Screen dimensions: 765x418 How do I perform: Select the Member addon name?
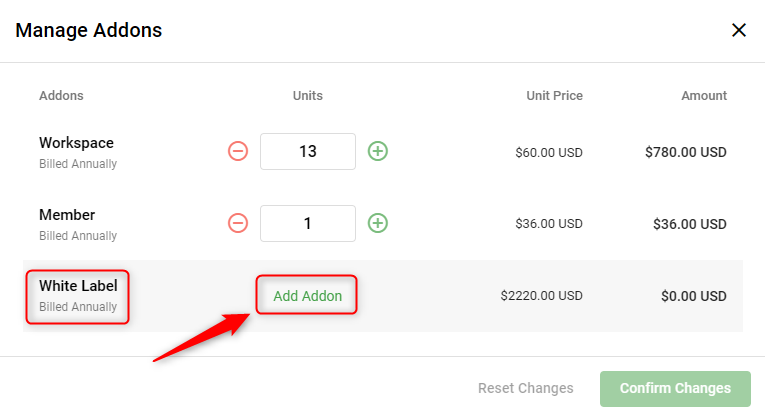coord(67,215)
